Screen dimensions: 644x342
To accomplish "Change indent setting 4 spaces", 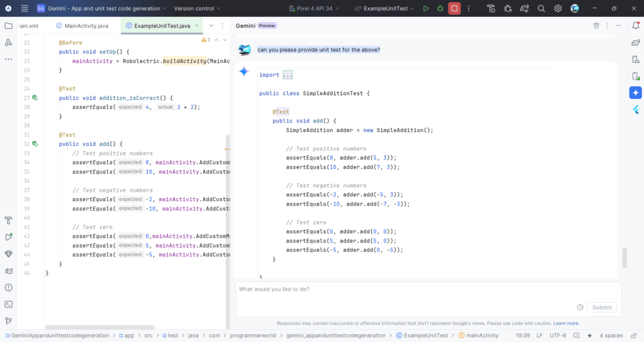I will (x=611, y=336).
